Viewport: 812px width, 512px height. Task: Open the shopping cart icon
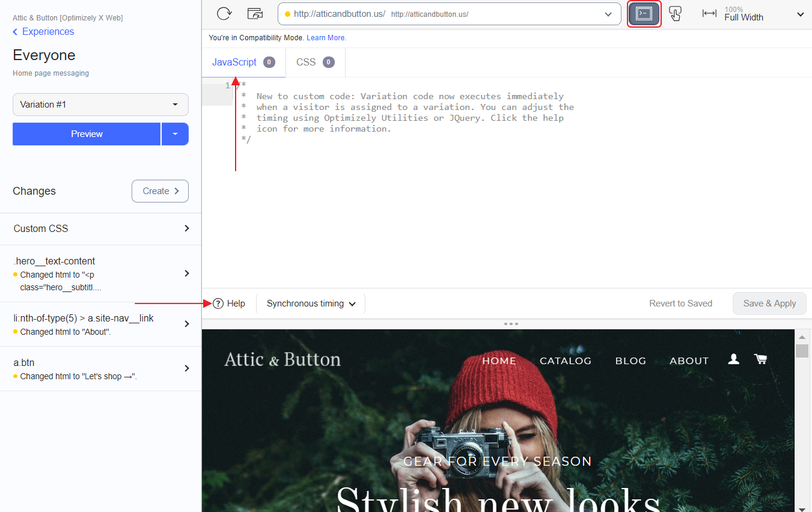coord(760,359)
